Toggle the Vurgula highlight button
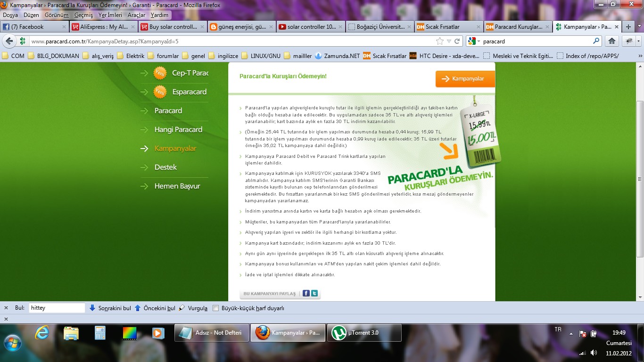The width and height of the screenshot is (644, 362). click(x=193, y=308)
